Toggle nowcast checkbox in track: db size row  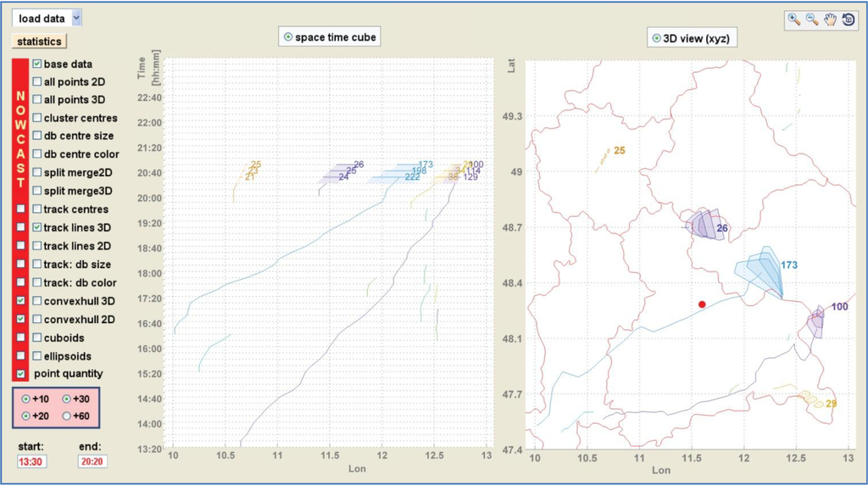[x=20, y=265]
